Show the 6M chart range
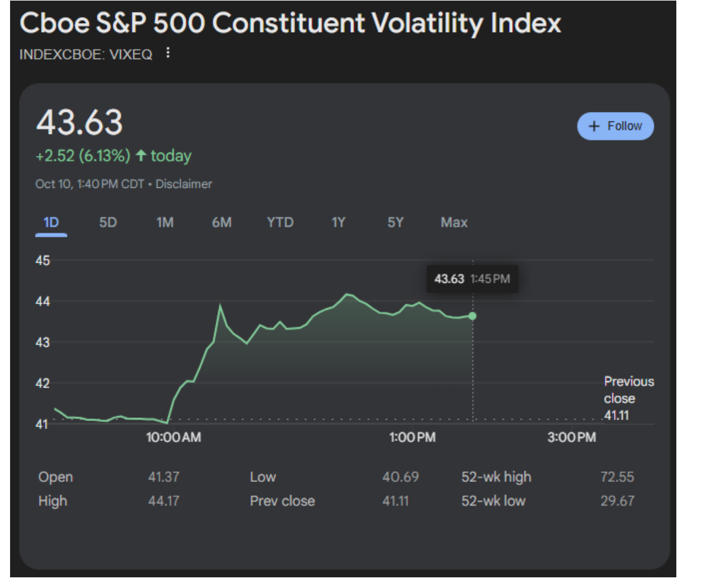The width and height of the screenshot is (703, 588). [222, 223]
